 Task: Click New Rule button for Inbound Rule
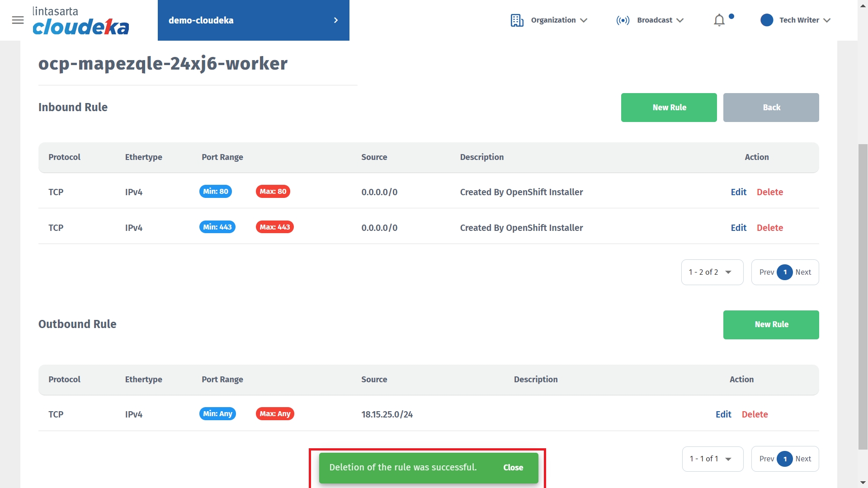coord(669,108)
